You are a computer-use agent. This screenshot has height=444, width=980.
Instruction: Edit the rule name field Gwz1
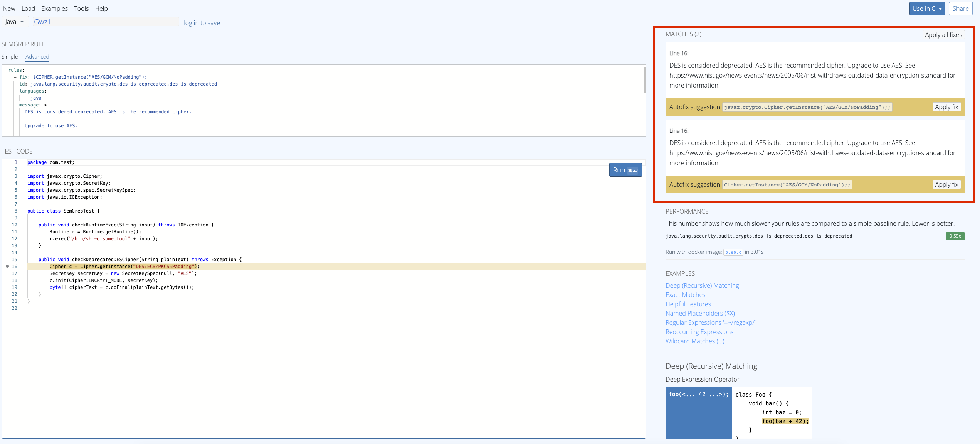coord(105,22)
